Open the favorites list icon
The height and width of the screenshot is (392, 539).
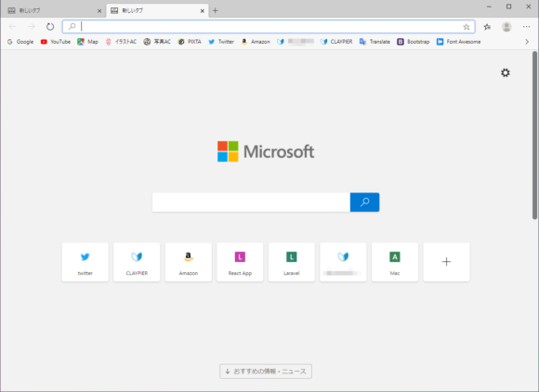coord(487,27)
